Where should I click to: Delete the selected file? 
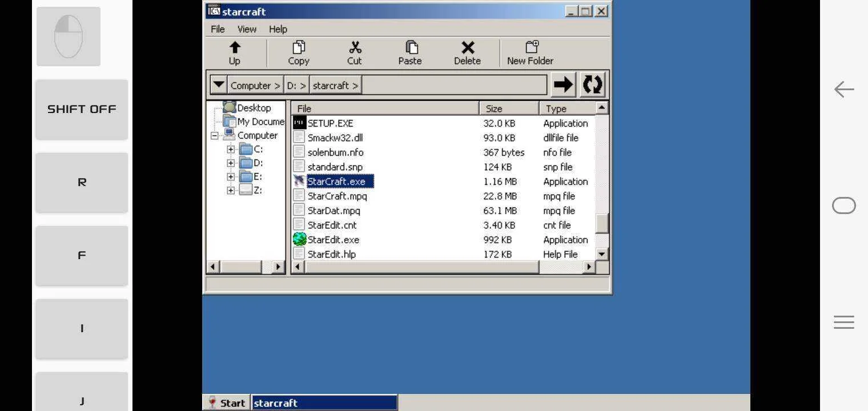467,53
